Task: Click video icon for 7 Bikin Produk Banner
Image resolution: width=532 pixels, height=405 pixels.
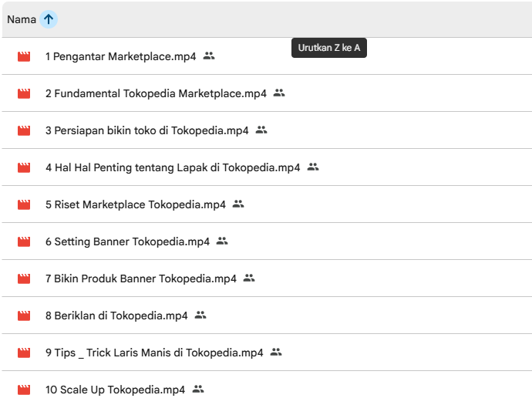Action: [24, 278]
